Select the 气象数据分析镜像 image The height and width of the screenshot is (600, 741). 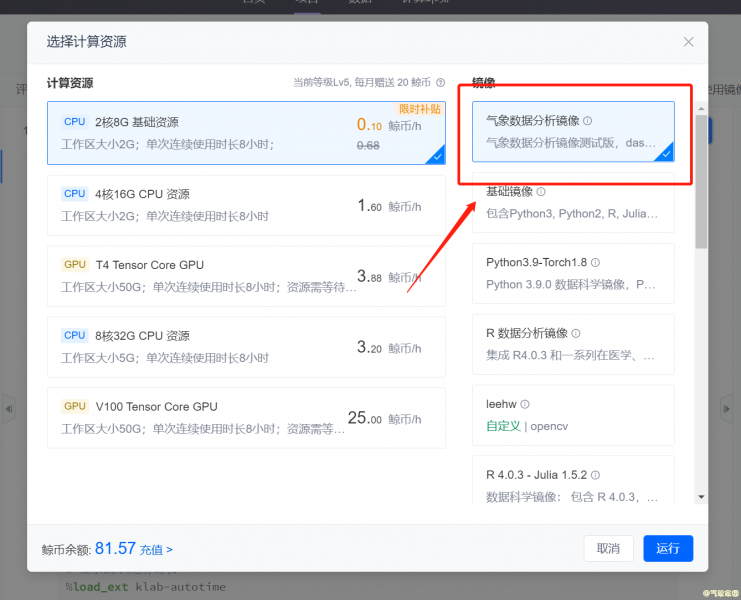(x=573, y=131)
